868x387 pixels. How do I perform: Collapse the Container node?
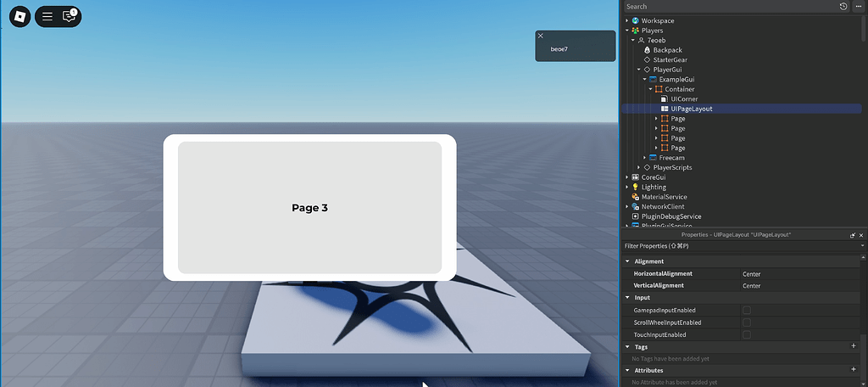(x=651, y=89)
